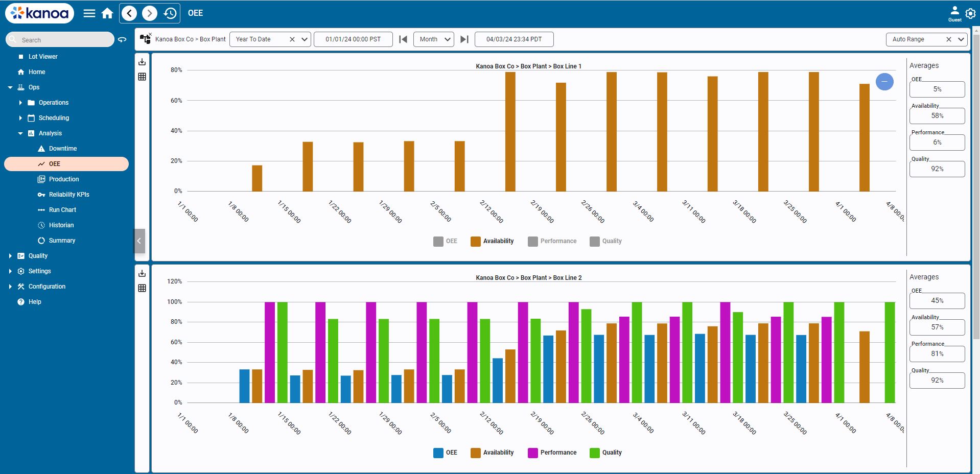
Task: Open the Guest user account icon
Action: 954,13
